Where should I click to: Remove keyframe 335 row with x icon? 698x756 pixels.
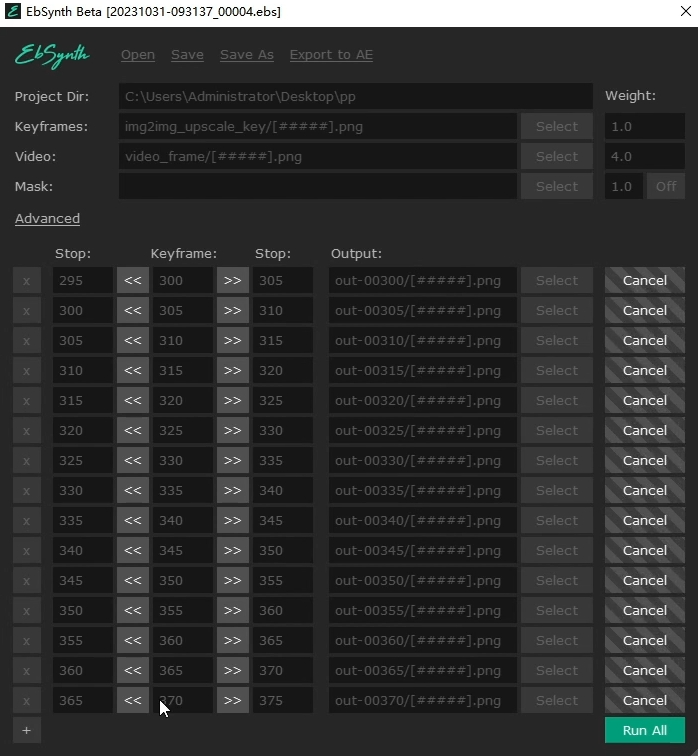[x=27, y=490]
